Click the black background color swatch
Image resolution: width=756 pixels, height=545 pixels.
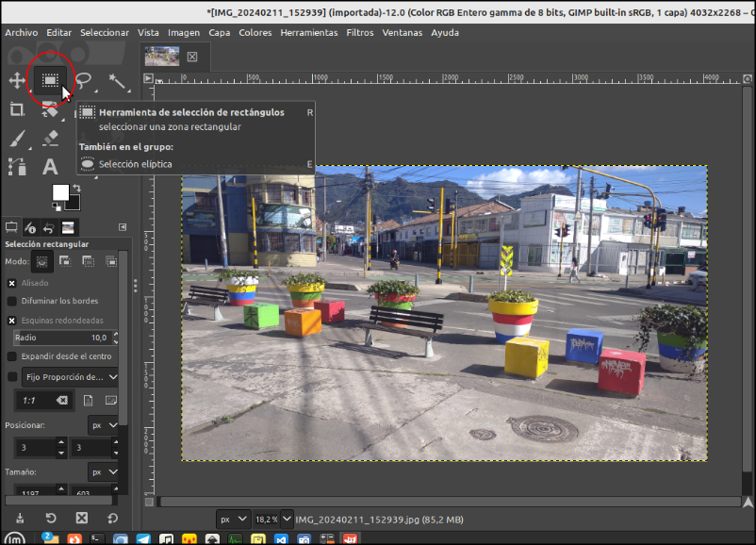pos(74,204)
